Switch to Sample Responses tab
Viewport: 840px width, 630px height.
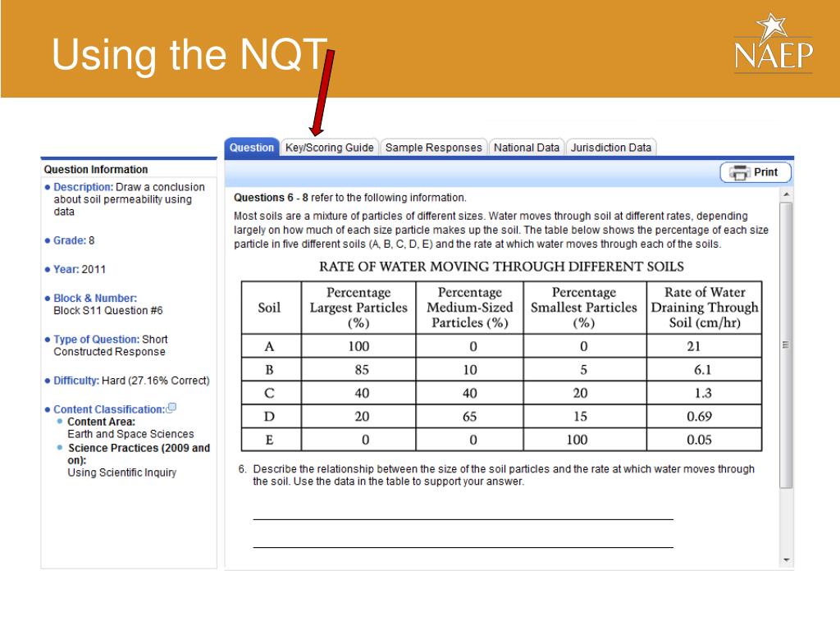(433, 148)
